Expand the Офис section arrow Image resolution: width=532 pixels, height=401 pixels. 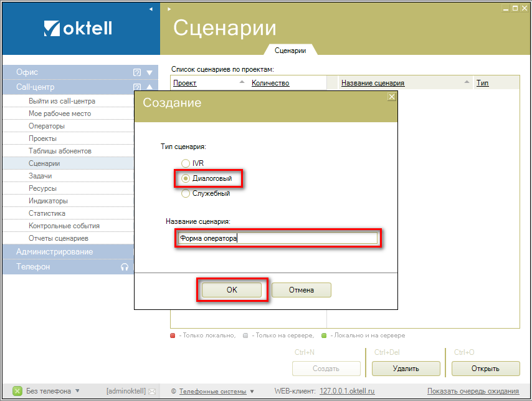click(x=150, y=72)
